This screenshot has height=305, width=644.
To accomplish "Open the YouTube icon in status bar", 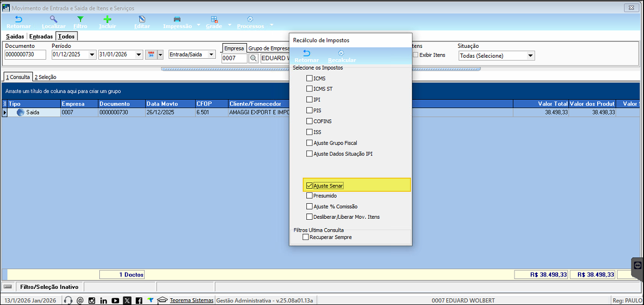I will coord(115,300).
